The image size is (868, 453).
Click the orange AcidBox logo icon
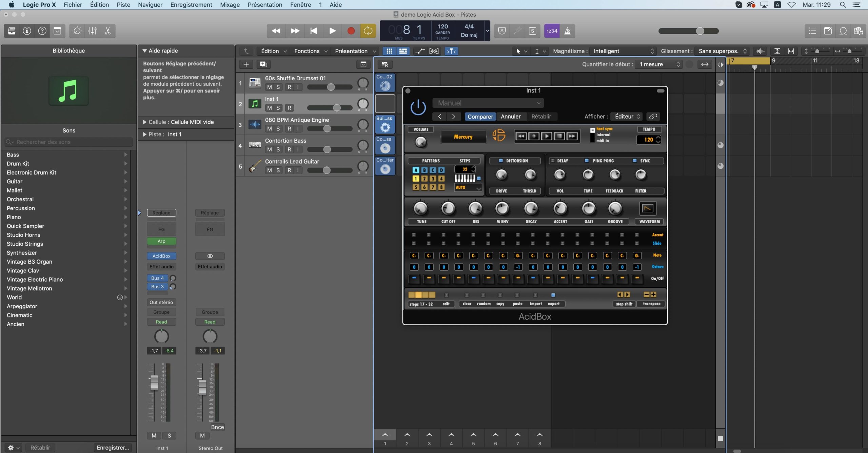(499, 135)
